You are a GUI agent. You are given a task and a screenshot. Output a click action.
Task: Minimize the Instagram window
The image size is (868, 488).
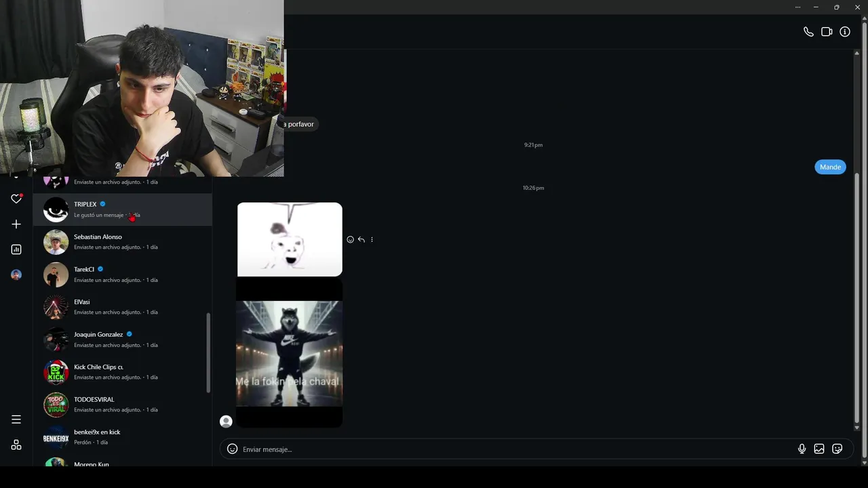pyautogui.click(x=816, y=7)
